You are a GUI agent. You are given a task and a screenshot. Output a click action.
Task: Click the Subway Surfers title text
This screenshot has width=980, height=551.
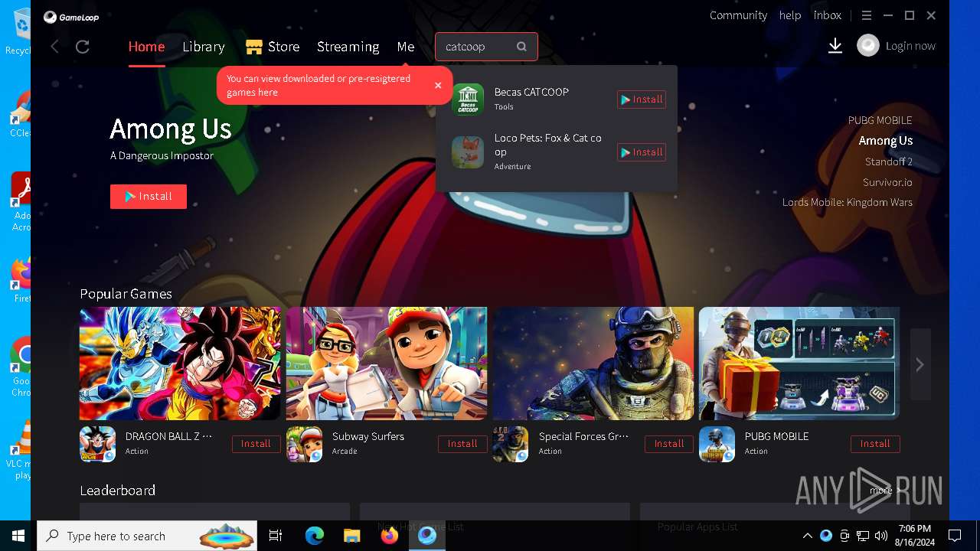pyautogui.click(x=368, y=436)
